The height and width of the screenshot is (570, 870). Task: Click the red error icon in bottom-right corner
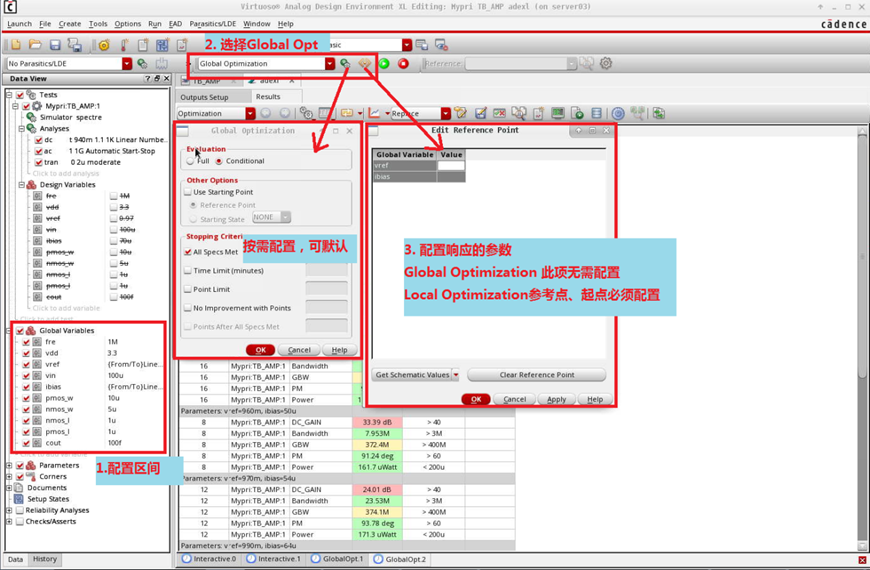tap(862, 560)
